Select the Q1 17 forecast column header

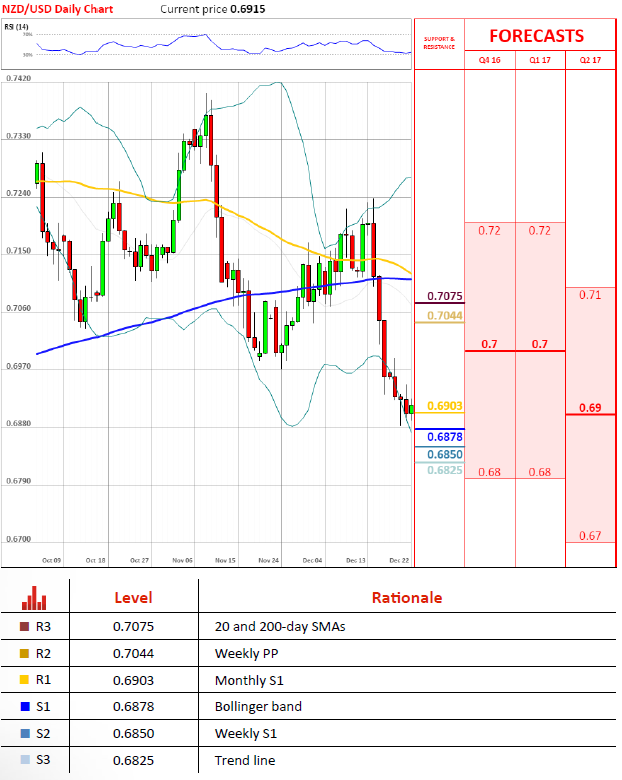pos(540,60)
